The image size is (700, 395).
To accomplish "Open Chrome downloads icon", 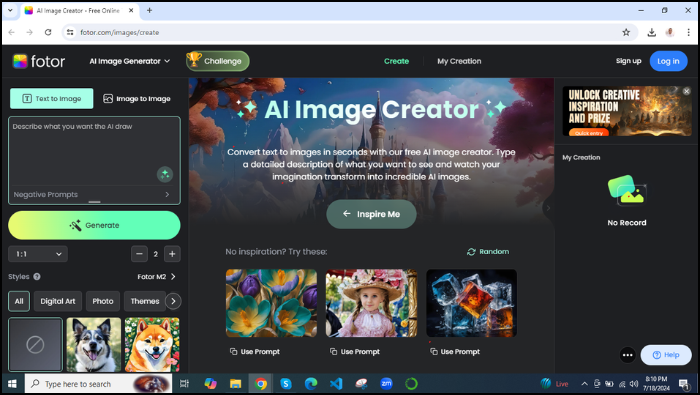I will click(x=652, y=32).
